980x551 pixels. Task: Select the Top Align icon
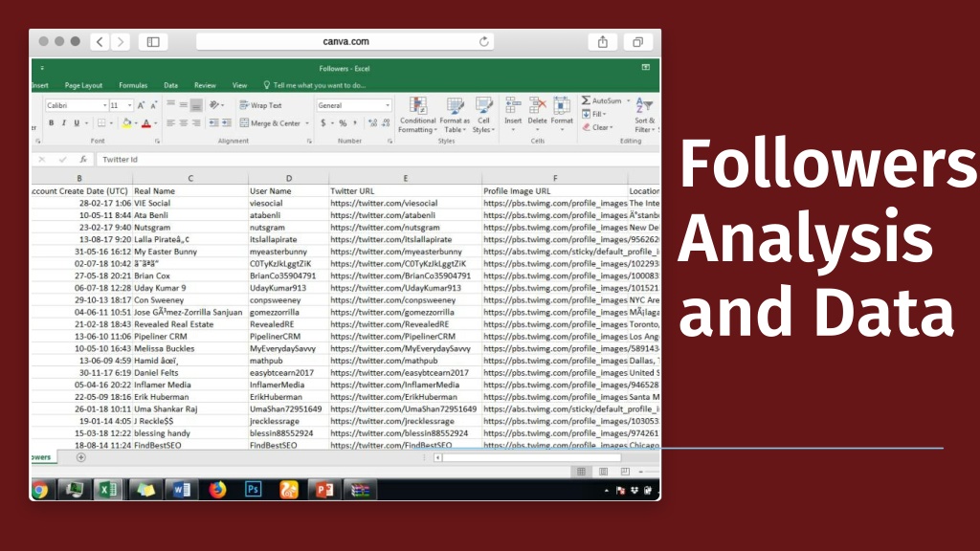click(170, 105)
